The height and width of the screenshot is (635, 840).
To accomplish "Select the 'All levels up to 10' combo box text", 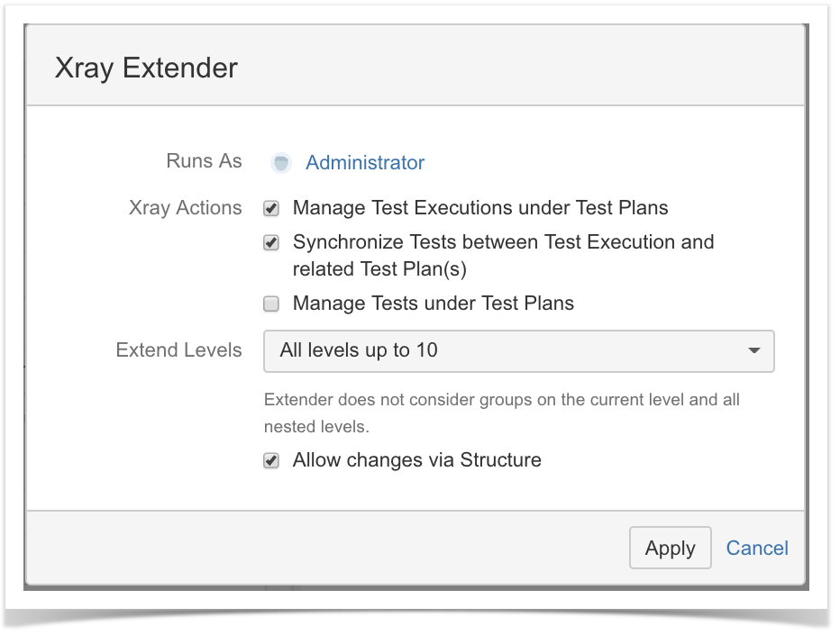I will point(359,350).
